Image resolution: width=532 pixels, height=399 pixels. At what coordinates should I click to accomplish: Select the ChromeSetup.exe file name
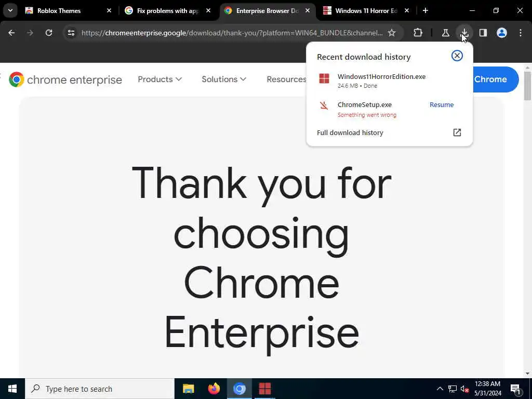364,105
